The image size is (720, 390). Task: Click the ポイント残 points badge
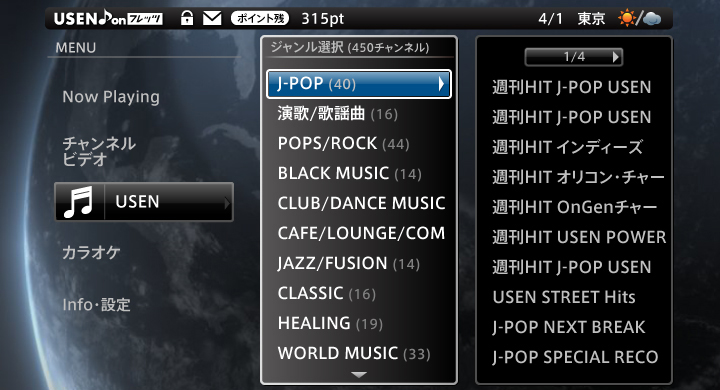click(260, 18)
